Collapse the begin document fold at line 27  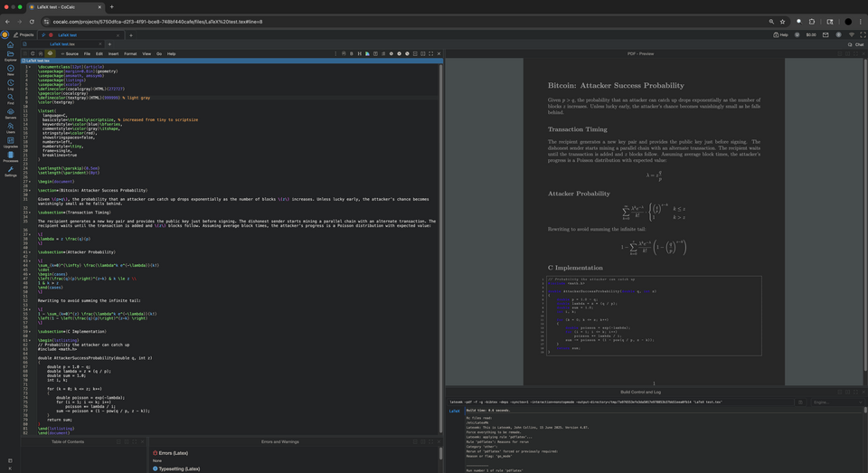(29, 181)
